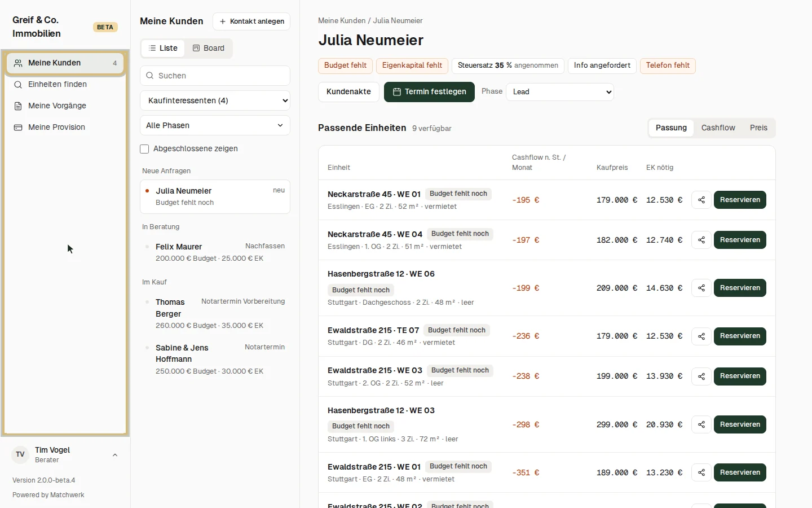Image resolution: width=812 pixels, height=508 pixels.
Task: Click share icon for Hasenbergstraße 12 WE 03
Action: tap(701, 424)
